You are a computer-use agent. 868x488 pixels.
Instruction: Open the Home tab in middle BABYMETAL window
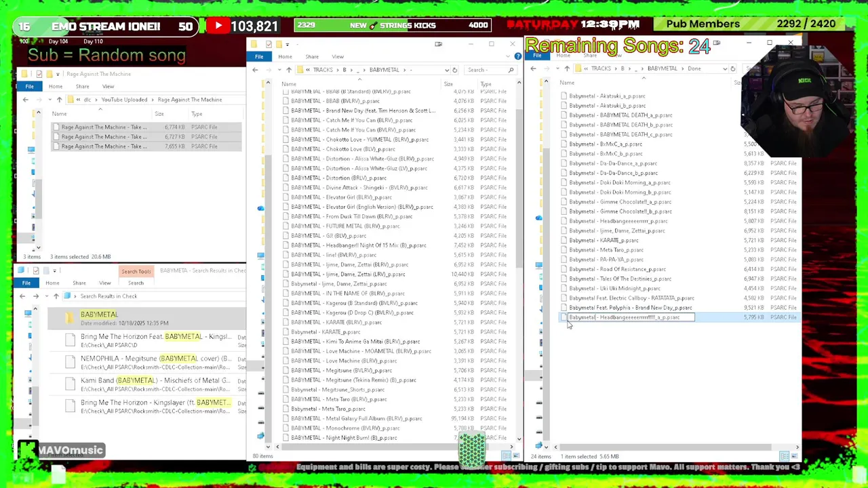tap(285, 56)
